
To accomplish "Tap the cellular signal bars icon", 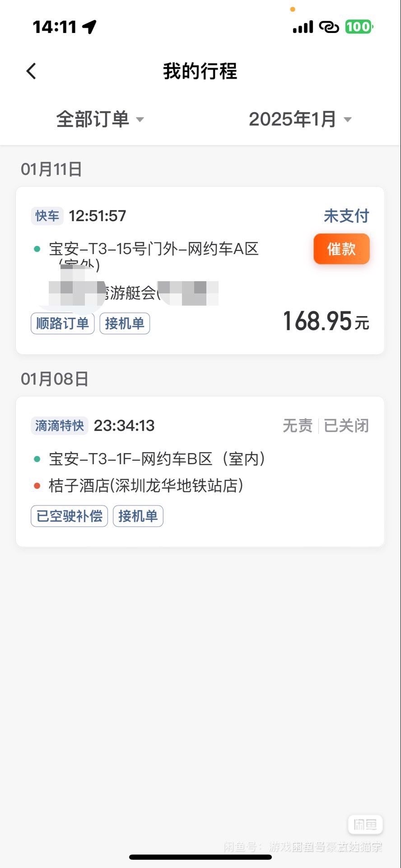I will 303,27.
